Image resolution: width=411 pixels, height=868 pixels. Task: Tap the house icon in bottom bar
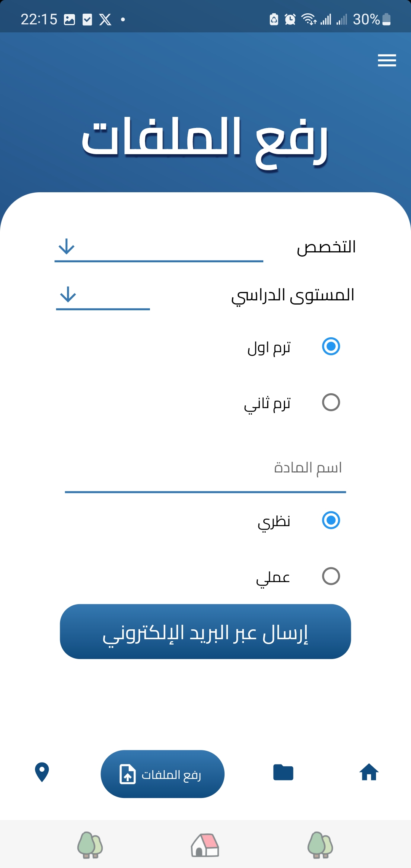[205, 845]
